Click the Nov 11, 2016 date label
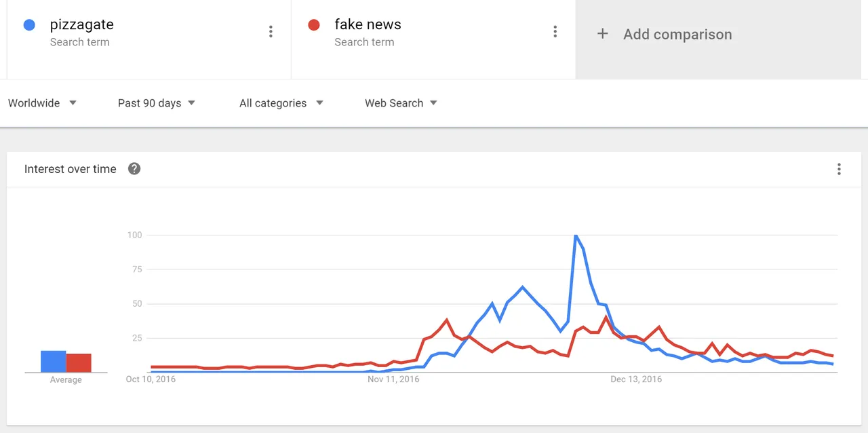This screenshot has width=868, height=433. click(393, 379)
